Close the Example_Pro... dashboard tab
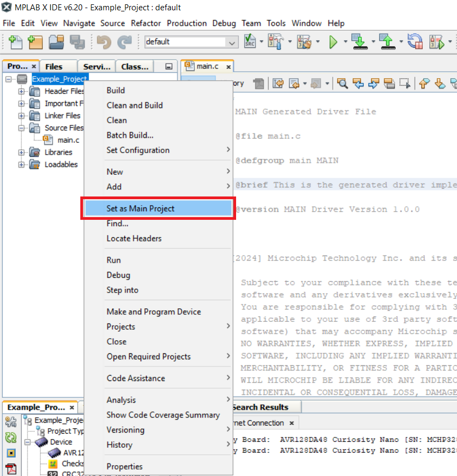The height and width of the screenshot is (476, 457). 72,408
